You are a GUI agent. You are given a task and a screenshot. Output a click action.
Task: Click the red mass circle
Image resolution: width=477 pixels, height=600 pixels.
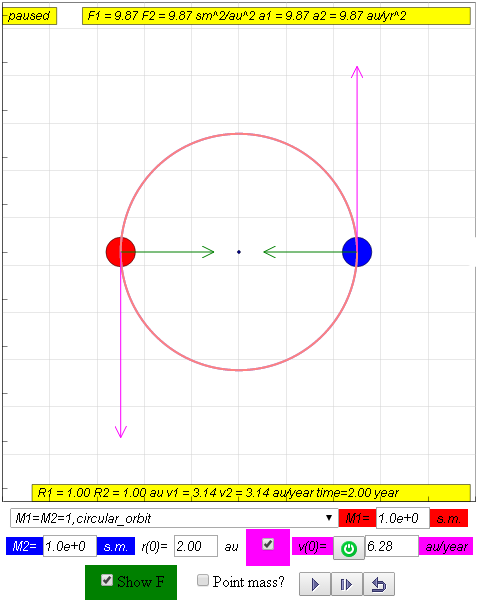[121, 252]
